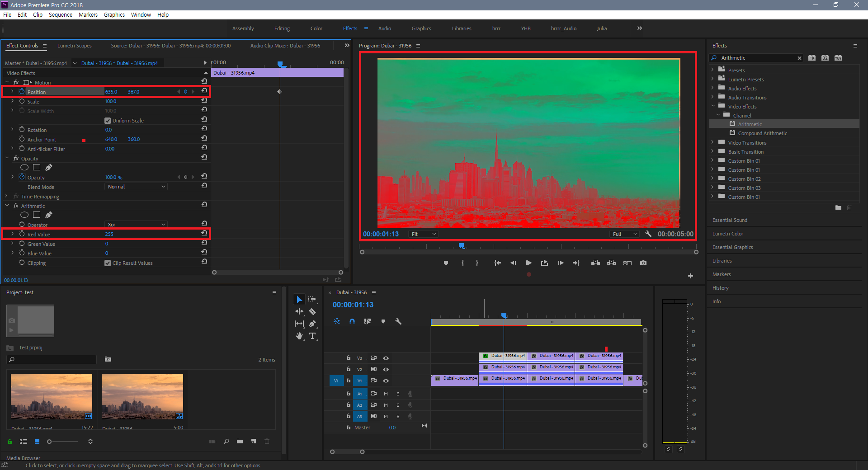Adjust Project panel thumbnail zoom slider

(x=49, y=442)
